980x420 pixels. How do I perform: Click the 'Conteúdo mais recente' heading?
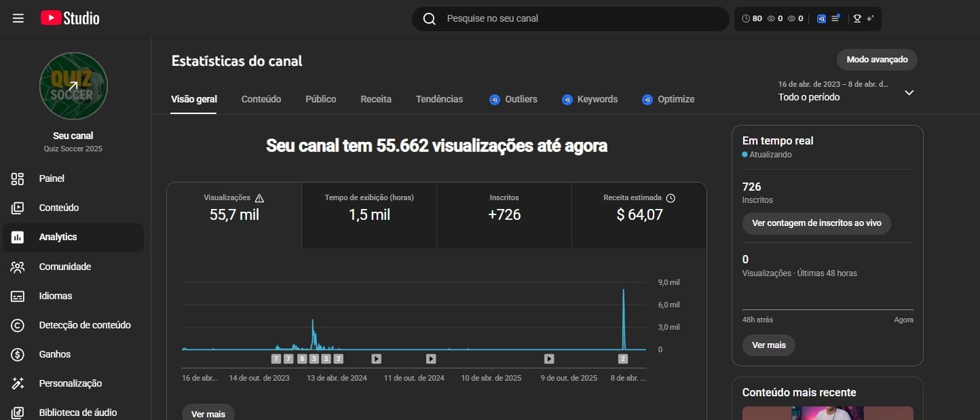coord(799,393)
